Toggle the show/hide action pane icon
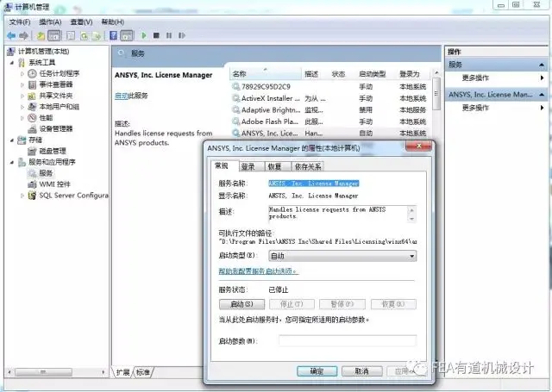Image resolution: width=552 pixels, height=392 pixels. click(x=127, y=35)
